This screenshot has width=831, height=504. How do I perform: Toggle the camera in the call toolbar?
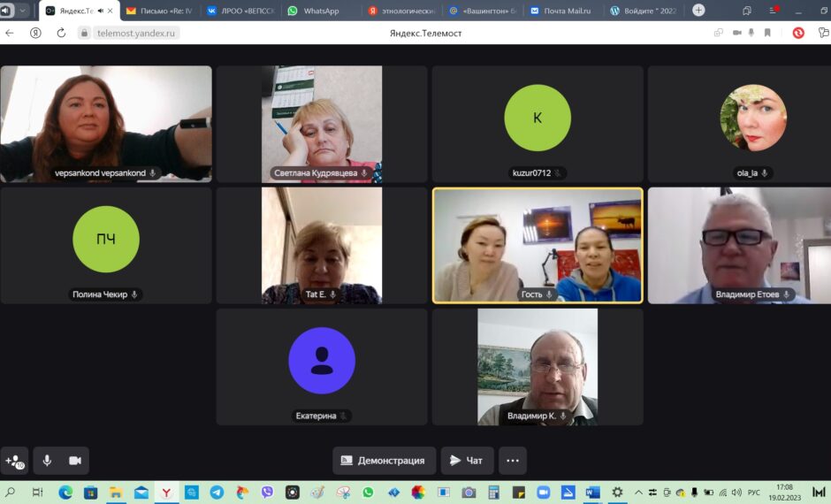click(x=75, y=461)
